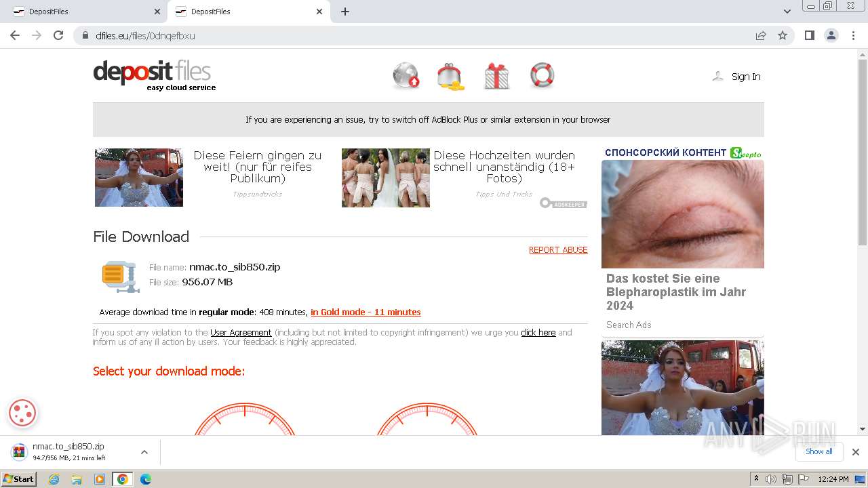Image resolution: width=868 pixels, height=488 pixels.
Task: Open the downloaded nmac.to_sib850.zip item
Action: pyautogui.click(x=68, y=452)
